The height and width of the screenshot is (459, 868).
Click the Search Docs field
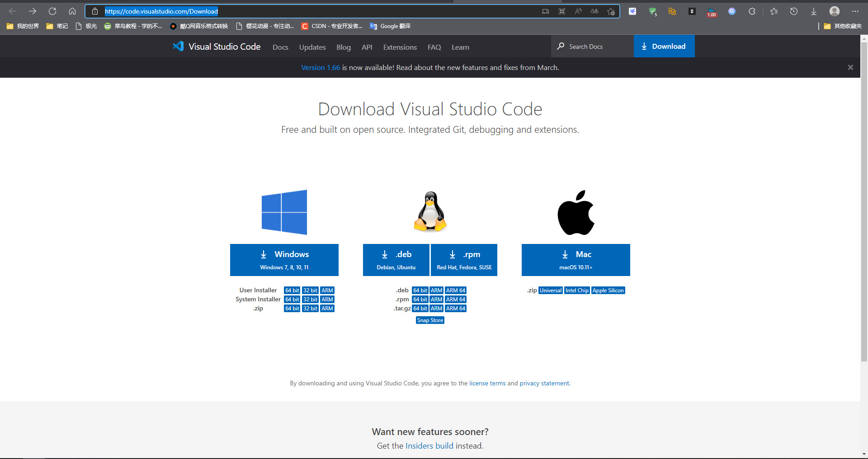(592, 46)
